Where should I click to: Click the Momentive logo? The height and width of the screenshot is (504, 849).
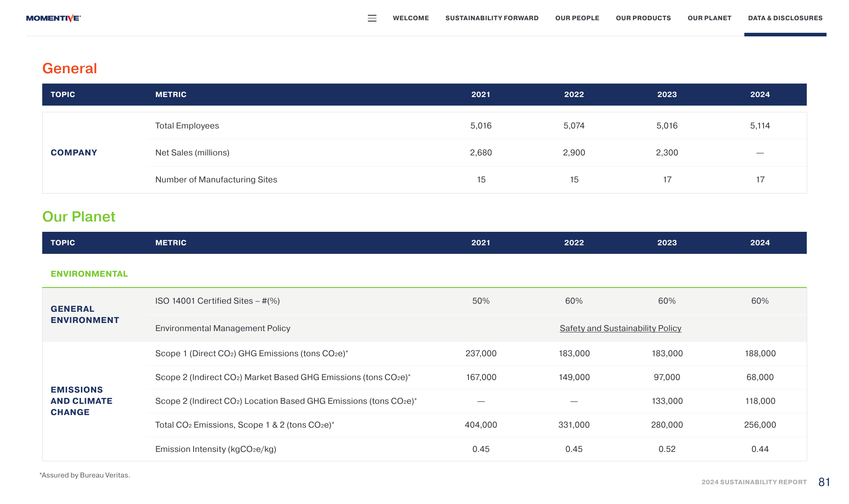point(53,18)
